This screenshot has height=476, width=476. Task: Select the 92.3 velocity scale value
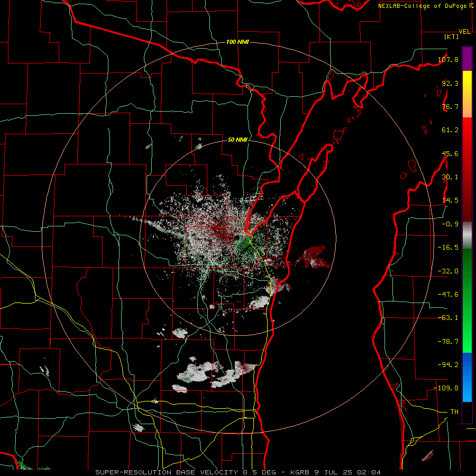(x=450, y=83)
